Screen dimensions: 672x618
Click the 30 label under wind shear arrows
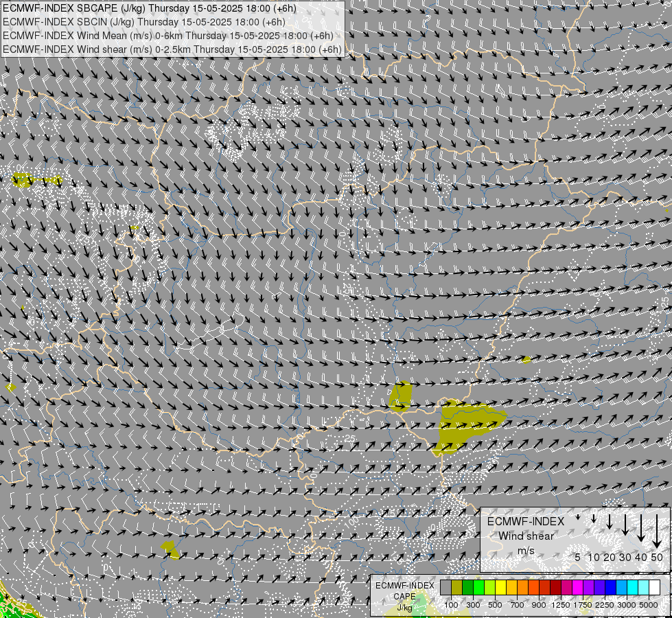coord(625,557)
